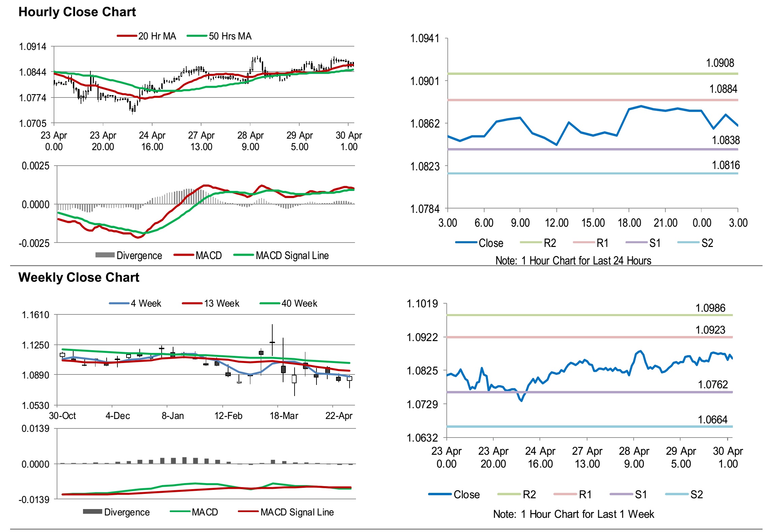This screenshot has width=773, height=532.
Task: Click the 1.0664 support label
Action: pyautogui.click(x=712, y=419)
